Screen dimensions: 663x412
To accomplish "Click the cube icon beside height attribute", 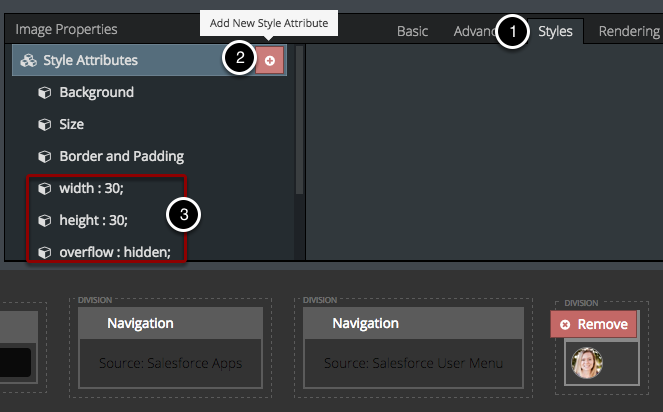I will [44, 220].
